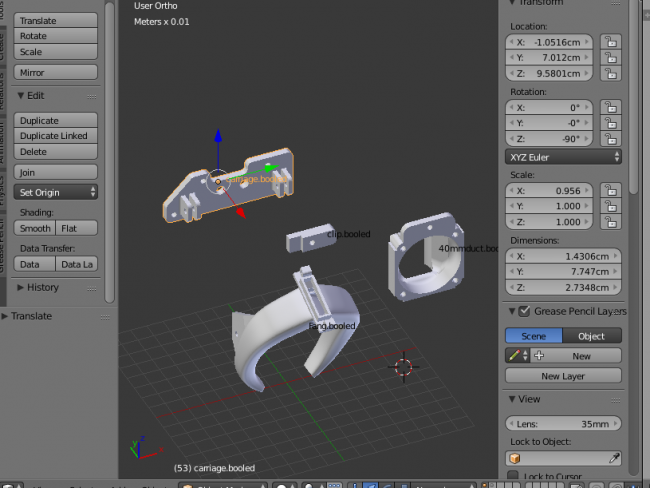Select Scene as grease pencil source
650x488 pixels.
click(x=534, y=336)
